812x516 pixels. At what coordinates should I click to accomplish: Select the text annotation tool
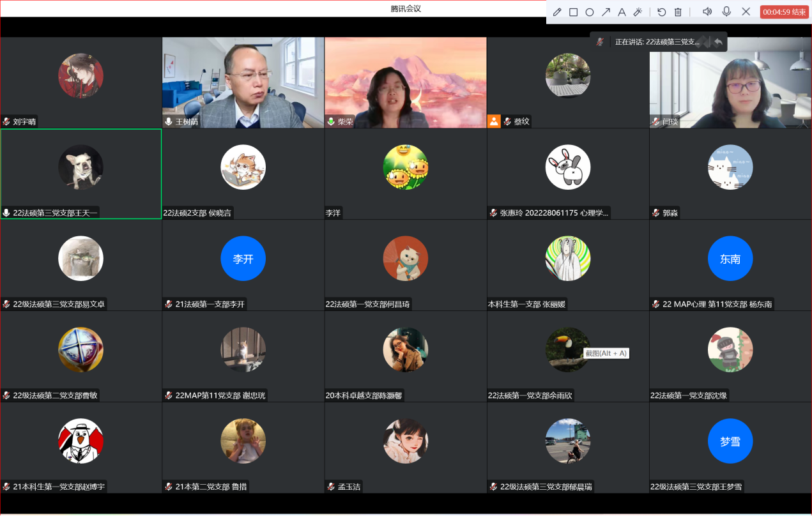coord(622,12)
